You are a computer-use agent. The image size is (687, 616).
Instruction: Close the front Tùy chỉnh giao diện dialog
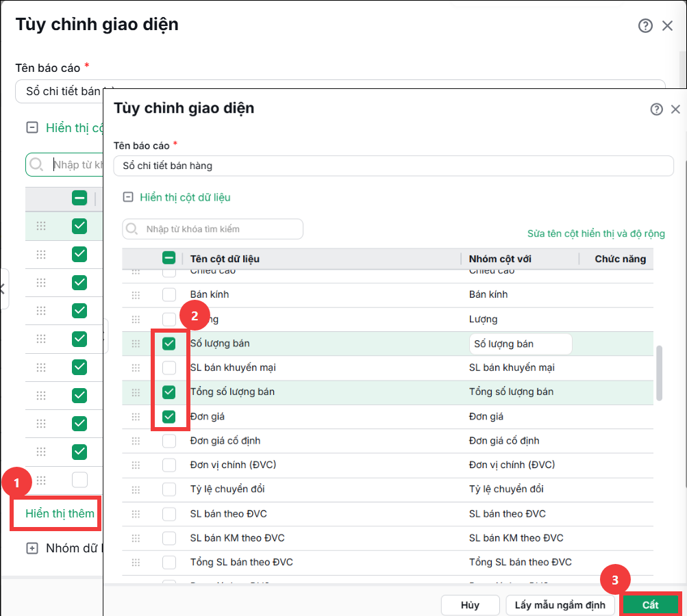[675, 109]
